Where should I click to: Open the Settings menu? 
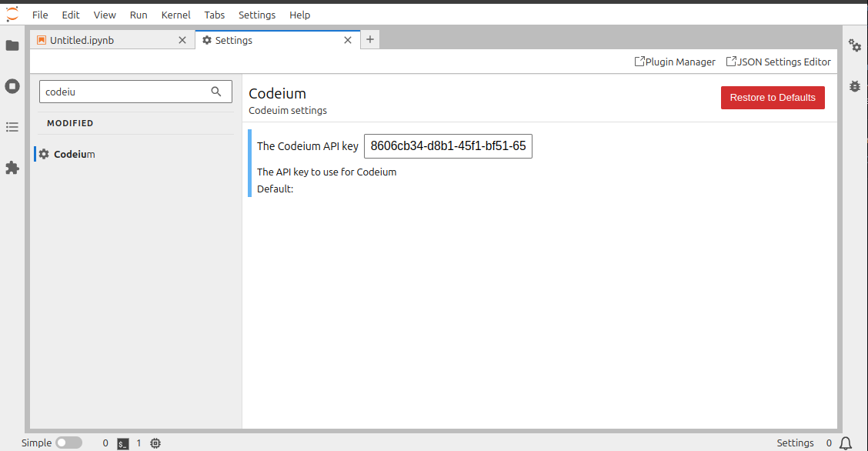coord(257,15)
